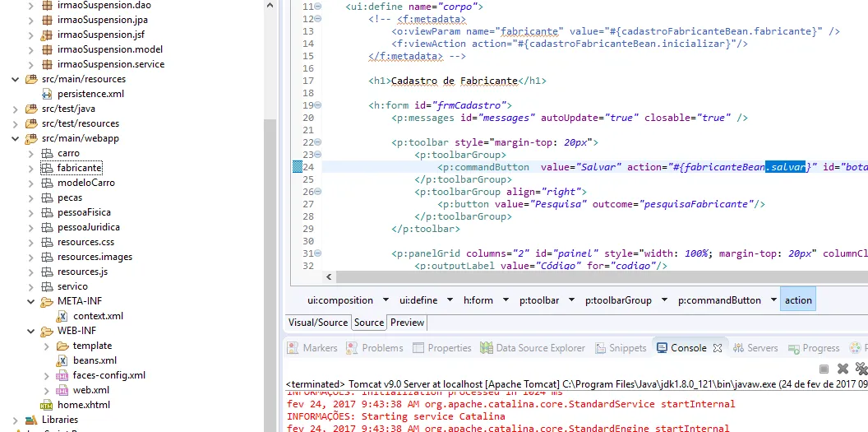Collapse the src/main/webapp folder
Image resolution: width=868 pixels, height=432 pixels.
tap(16, 138)
